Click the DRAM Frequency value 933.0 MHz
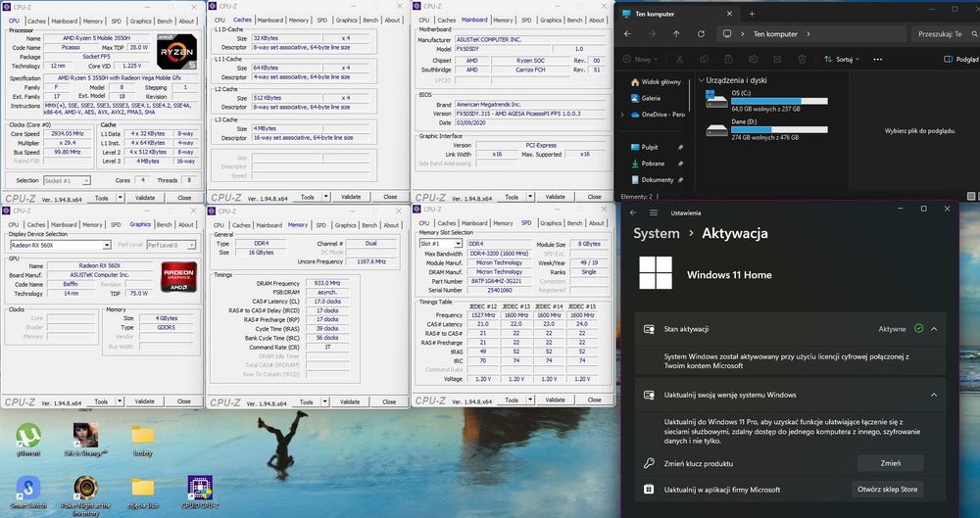 pos(327,283)
